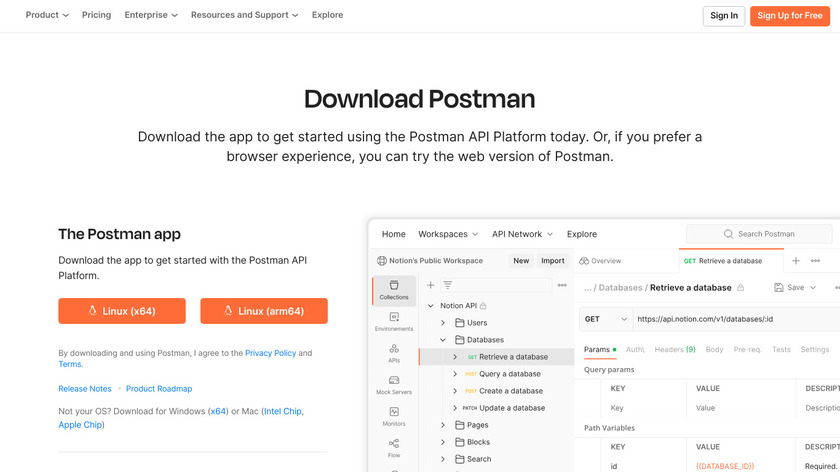840x472 pixels.
Task: Open the Product Roadmap link
Action: (x=159, y=389)
